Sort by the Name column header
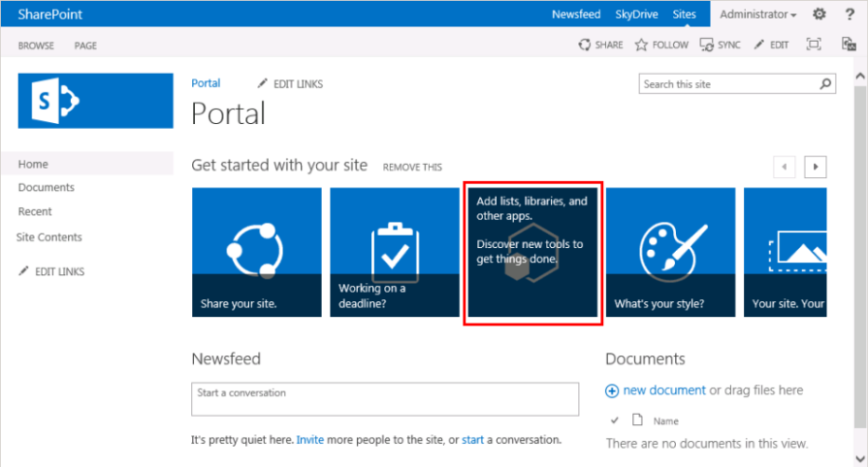 tap(666, 421)
